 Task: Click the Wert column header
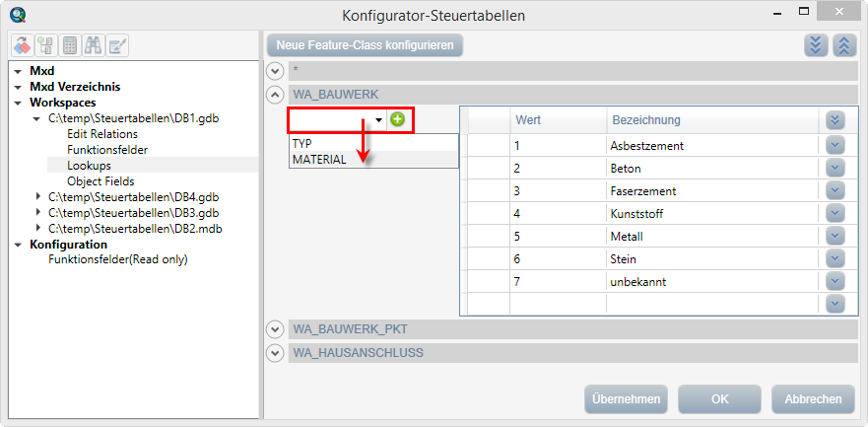[x=558, y=119]
